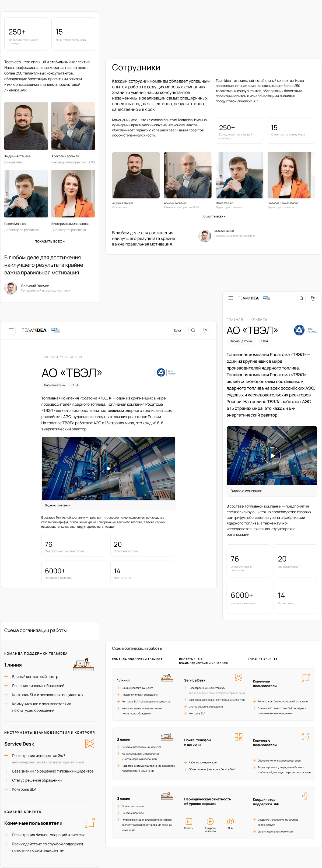Play Видео о компании on wide client page
The image size is (322, 868).
coord(109,468)
